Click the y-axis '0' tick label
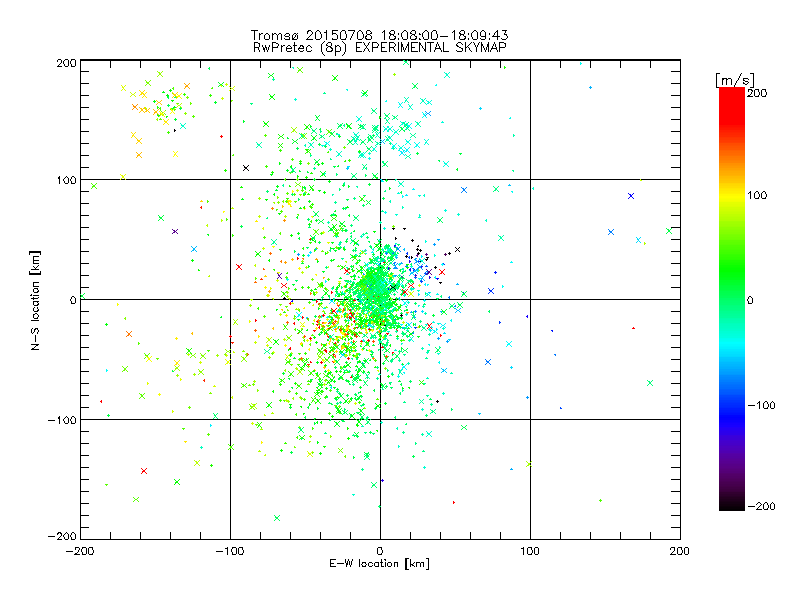The width and height of the screenshot is (800, 600). point(73,300)
